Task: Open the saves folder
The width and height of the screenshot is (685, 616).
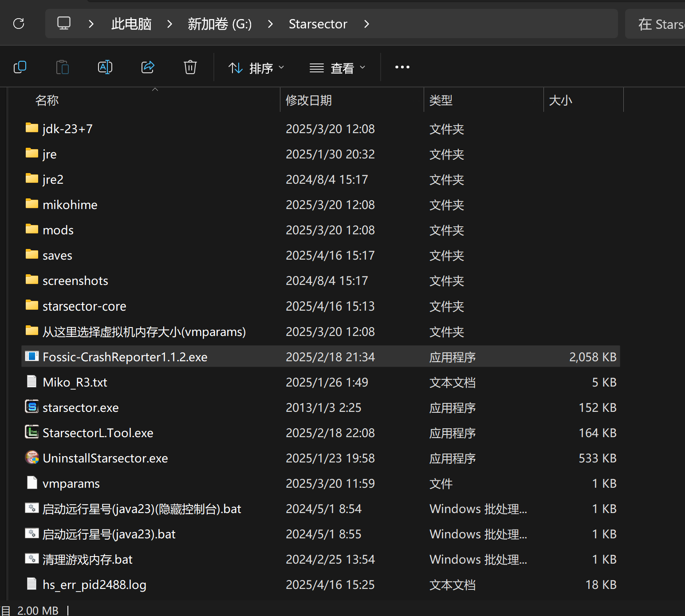Action: [57, 255]
